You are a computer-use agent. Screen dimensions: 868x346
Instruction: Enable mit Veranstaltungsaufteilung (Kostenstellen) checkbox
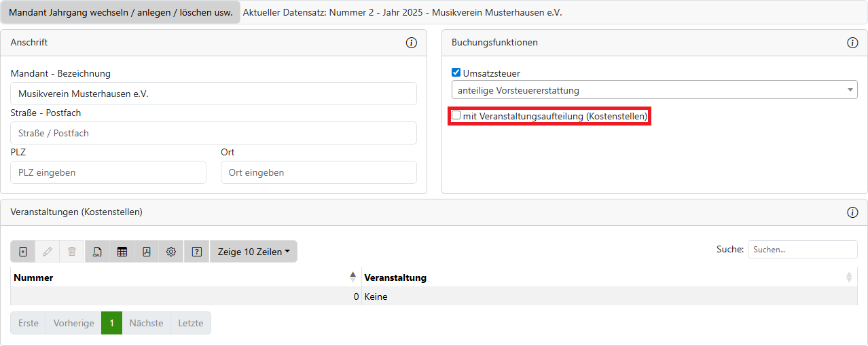(x=456, y=116)
